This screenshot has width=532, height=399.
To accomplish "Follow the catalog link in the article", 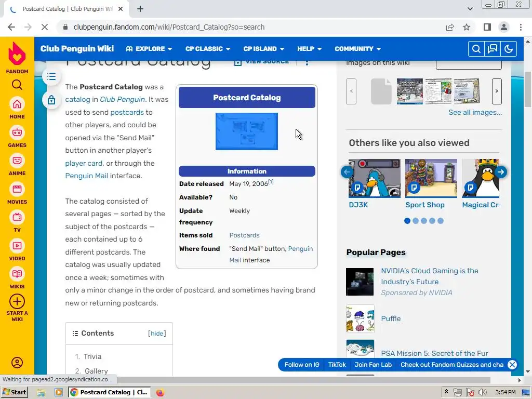I will 78,99.
